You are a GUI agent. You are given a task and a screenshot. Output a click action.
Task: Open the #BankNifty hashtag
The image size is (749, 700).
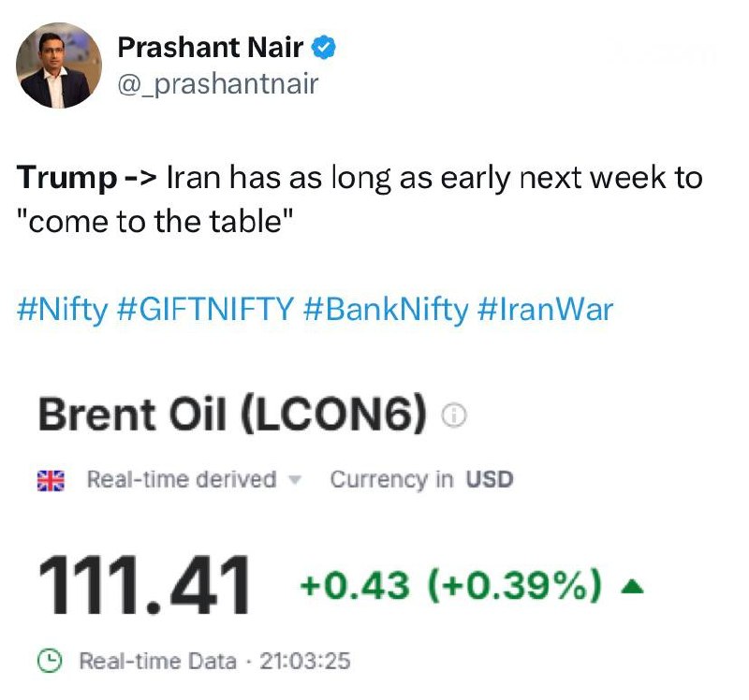(x=386, y=310)
